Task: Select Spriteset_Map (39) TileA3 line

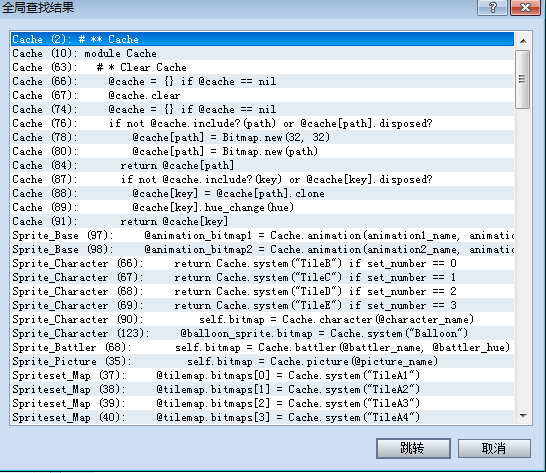Action: (x=262, y=403)
